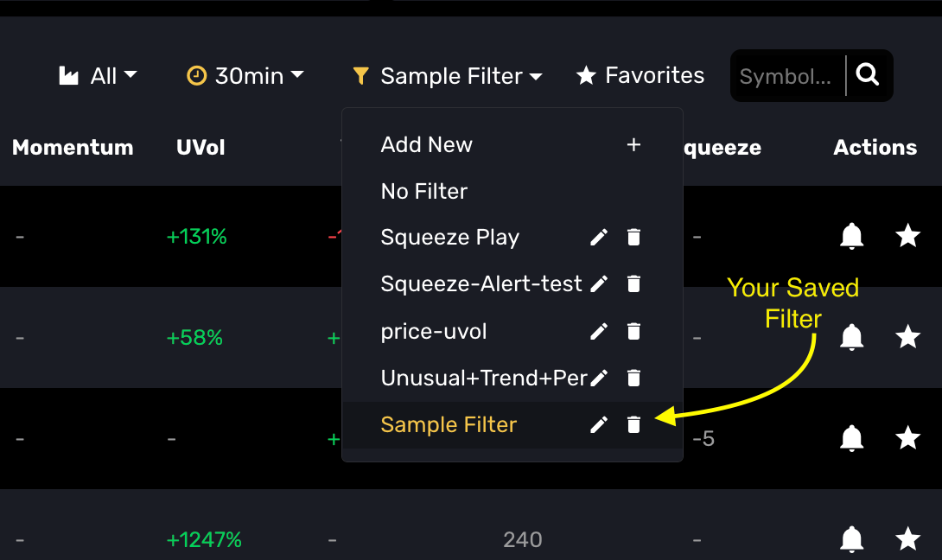This screenshot has width=942, height=560.
Task: Collapse the Sample Filter dropdown
Action: pos(447,76)
